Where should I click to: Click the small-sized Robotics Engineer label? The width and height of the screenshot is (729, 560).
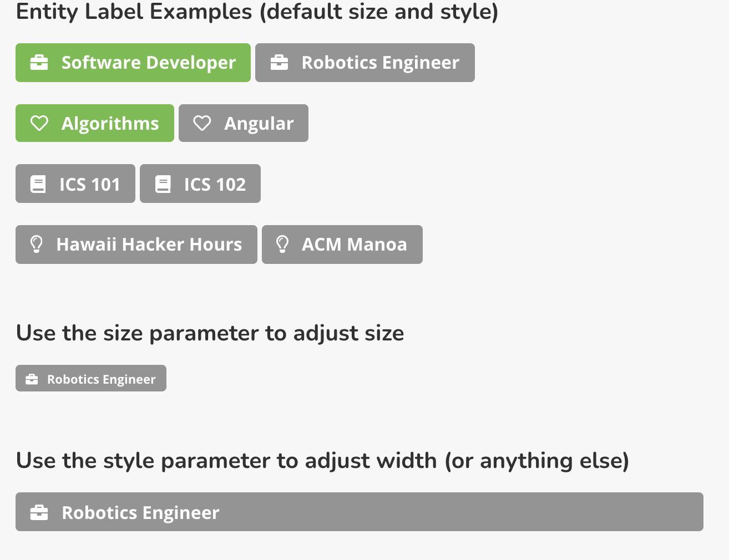point(91,378)
